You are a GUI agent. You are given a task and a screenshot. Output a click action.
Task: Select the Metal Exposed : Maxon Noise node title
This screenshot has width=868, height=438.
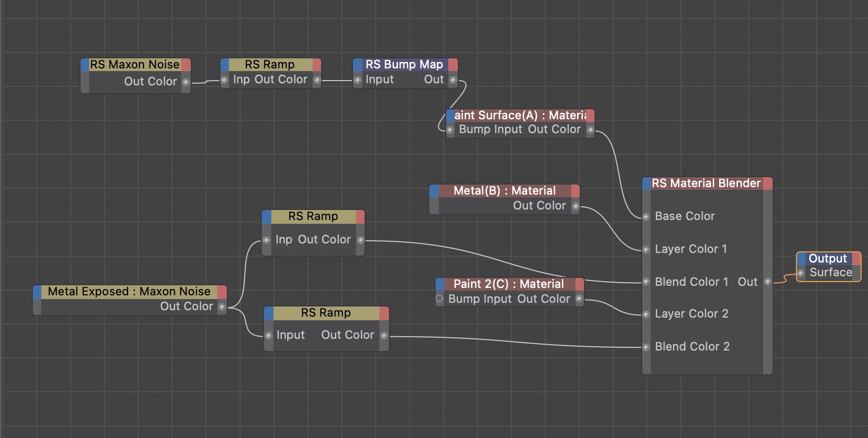[x=129, y=292]
